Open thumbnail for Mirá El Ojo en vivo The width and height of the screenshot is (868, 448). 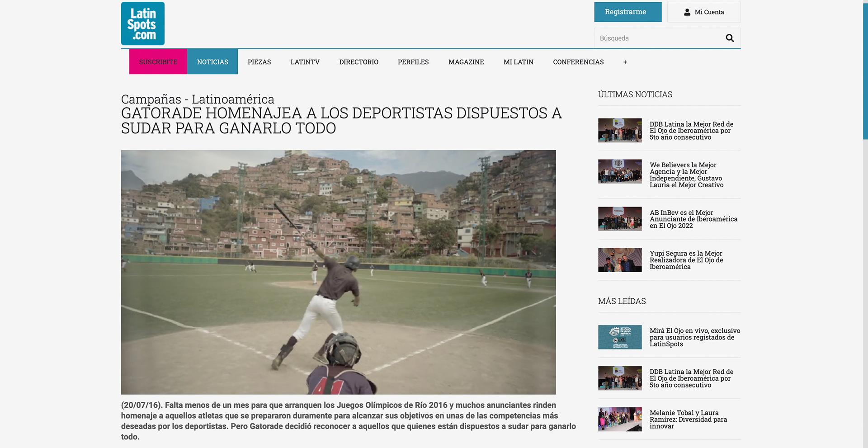[620, 337]
